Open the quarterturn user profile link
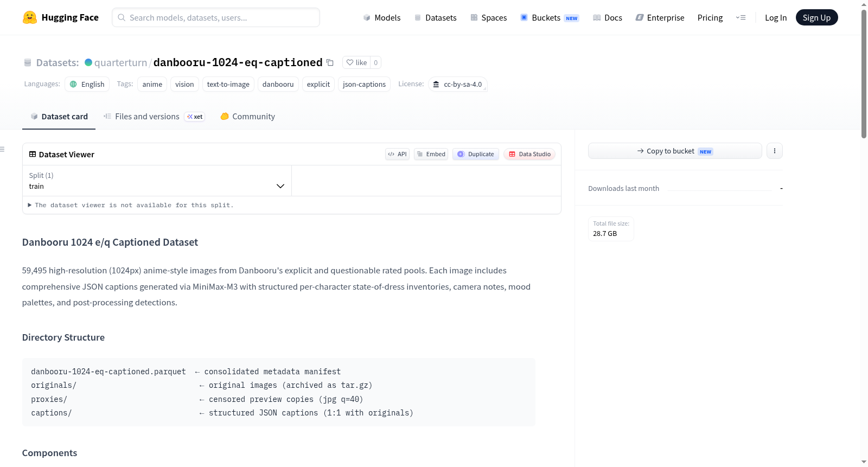868x467 pixels. pyautogui.click(x=120, y=62)
